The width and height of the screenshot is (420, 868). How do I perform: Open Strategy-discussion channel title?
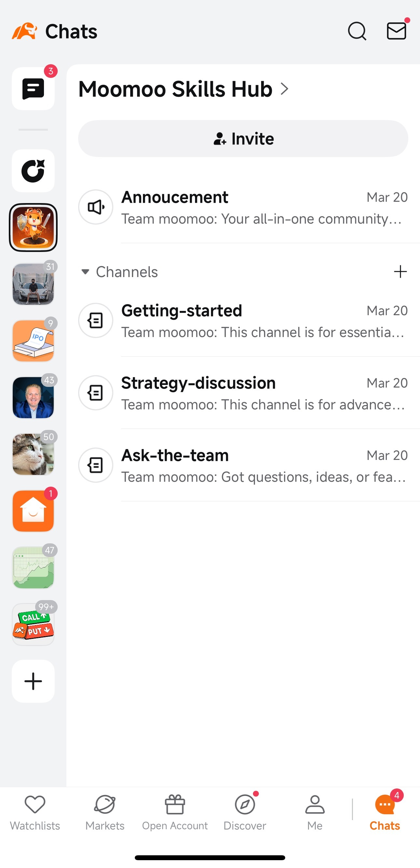point(198,383)
